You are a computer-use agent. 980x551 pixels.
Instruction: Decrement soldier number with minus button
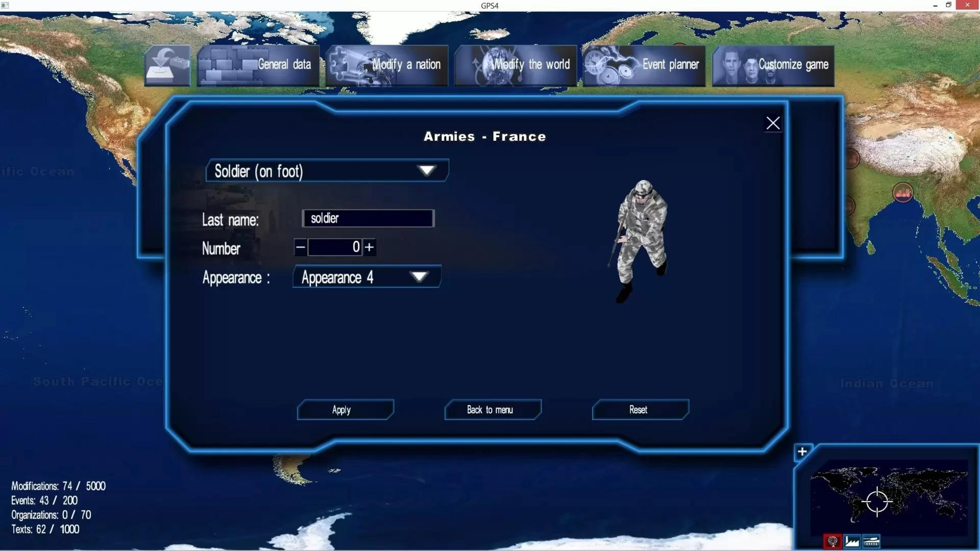click(x=300, y=247)
